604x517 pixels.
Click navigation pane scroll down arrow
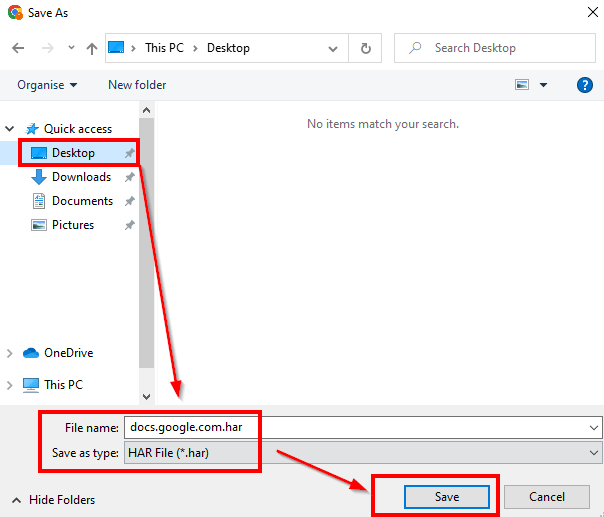pos(146,396)
